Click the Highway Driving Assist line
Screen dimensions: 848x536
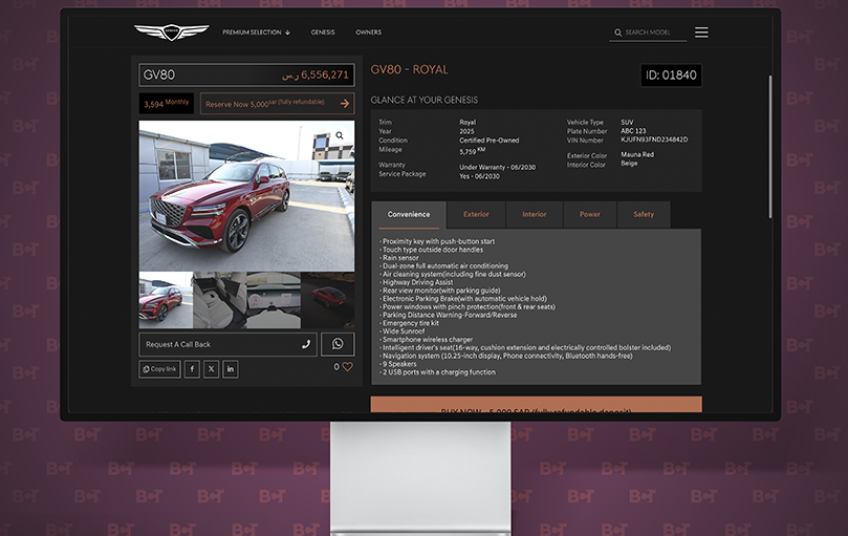click(x=416, y=282)
